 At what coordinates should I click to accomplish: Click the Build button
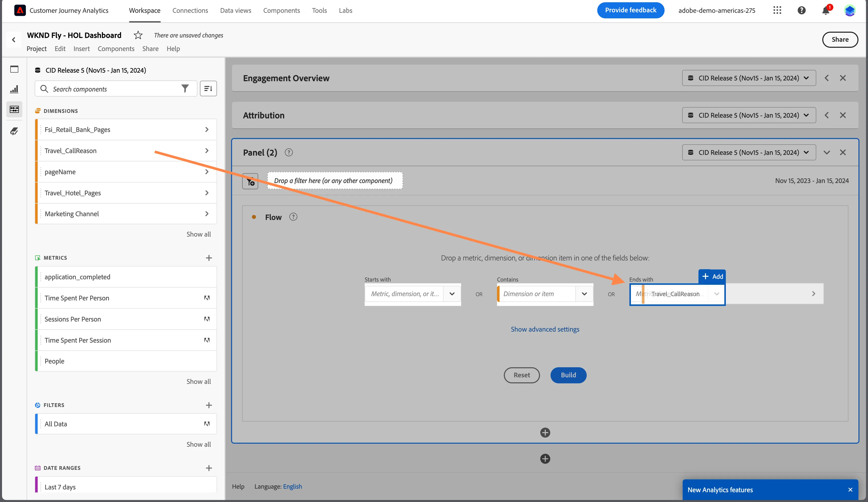[x=568, y=375]
